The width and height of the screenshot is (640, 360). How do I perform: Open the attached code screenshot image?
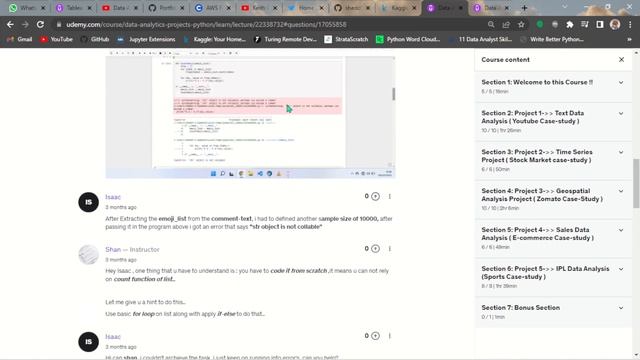click(x=250, y=115)
